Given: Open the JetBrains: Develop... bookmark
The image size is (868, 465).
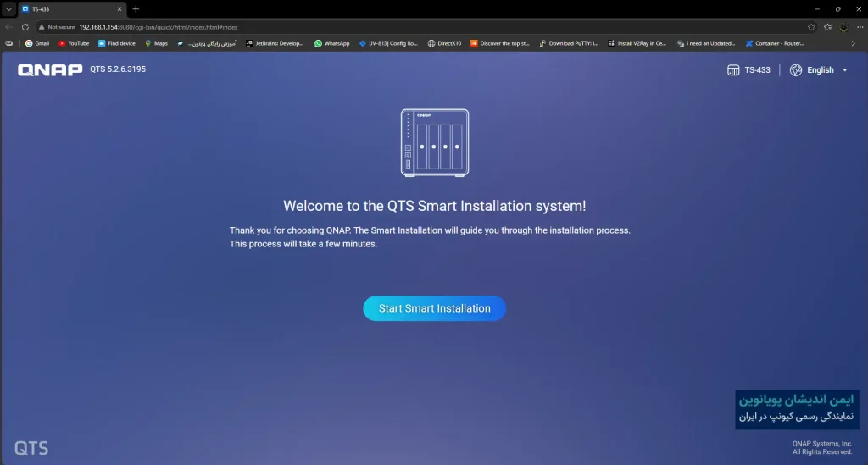Looking at the screenshot, I should 275,43.
